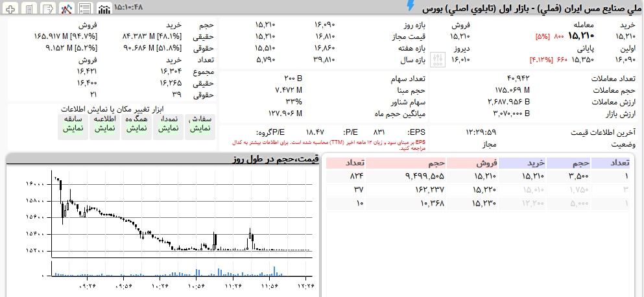Click the تعداد معاملات value ۴۰,۹۴۲
The image size is (644, 297).
[518, 78]
